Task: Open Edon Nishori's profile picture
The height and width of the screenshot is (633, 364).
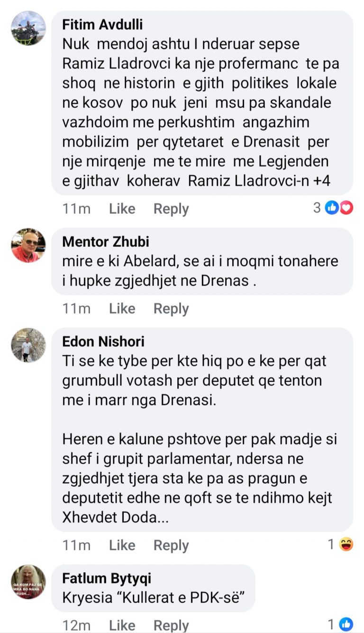Action: point(28,345)
